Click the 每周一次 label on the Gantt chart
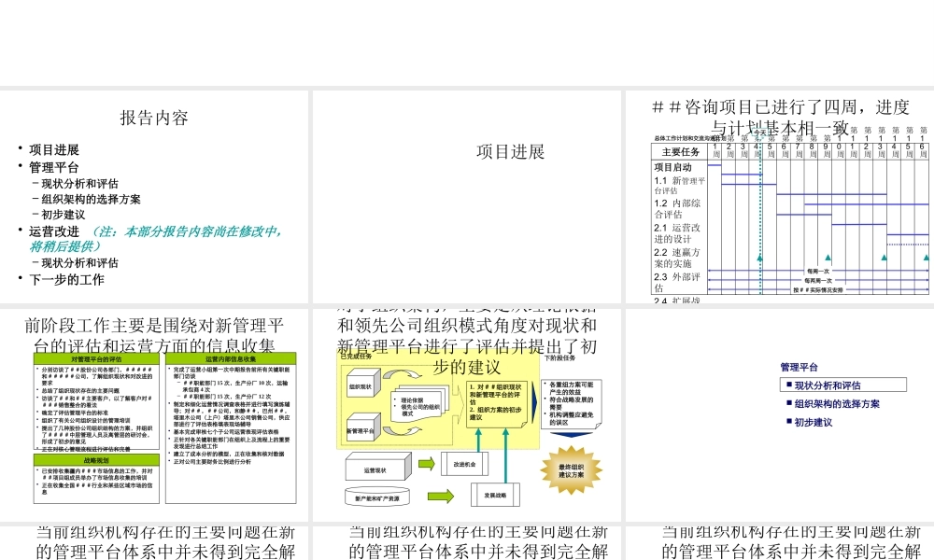The image size is (934, 560). pyautogui.click(x=818, y=272)
